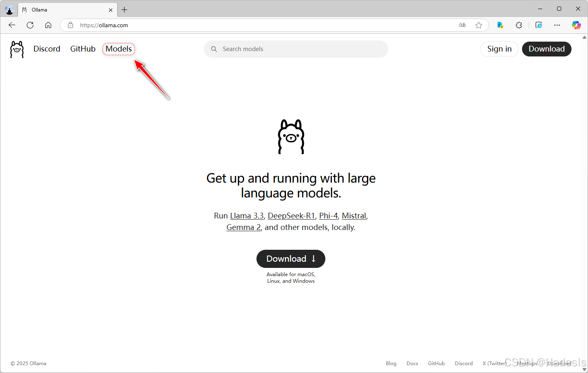
Task: Click the 'Get up and running' headline
Action: (x=291, y=185)
